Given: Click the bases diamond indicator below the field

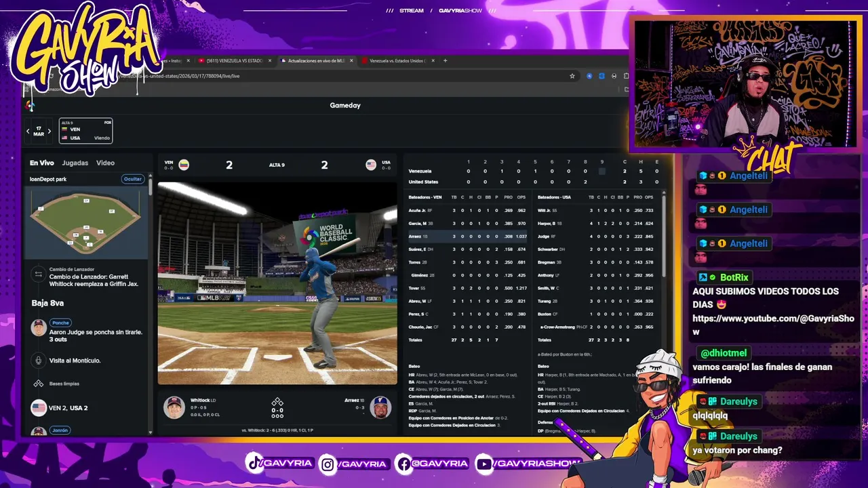Looking at the screenshot, I should 277,402.
